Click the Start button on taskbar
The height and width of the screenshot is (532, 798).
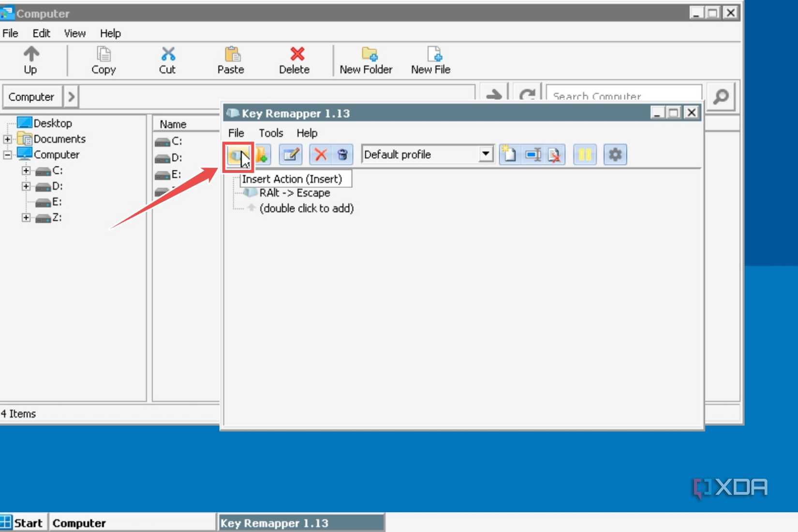[x=23, y=523]
